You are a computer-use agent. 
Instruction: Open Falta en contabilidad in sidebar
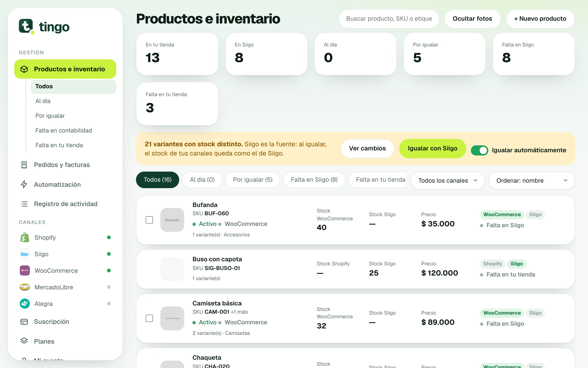[64, 130]
